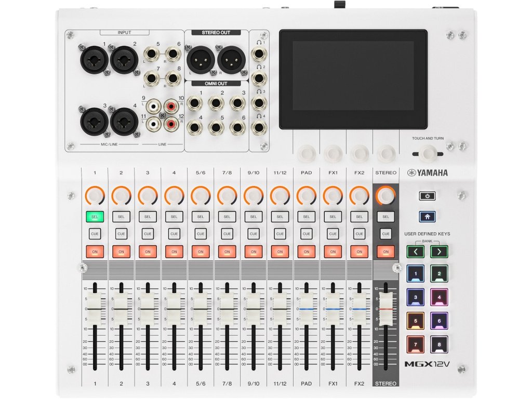This screenshot has width=532, height=399.
Task: Trigger user defined key 5
Action: 415,321
